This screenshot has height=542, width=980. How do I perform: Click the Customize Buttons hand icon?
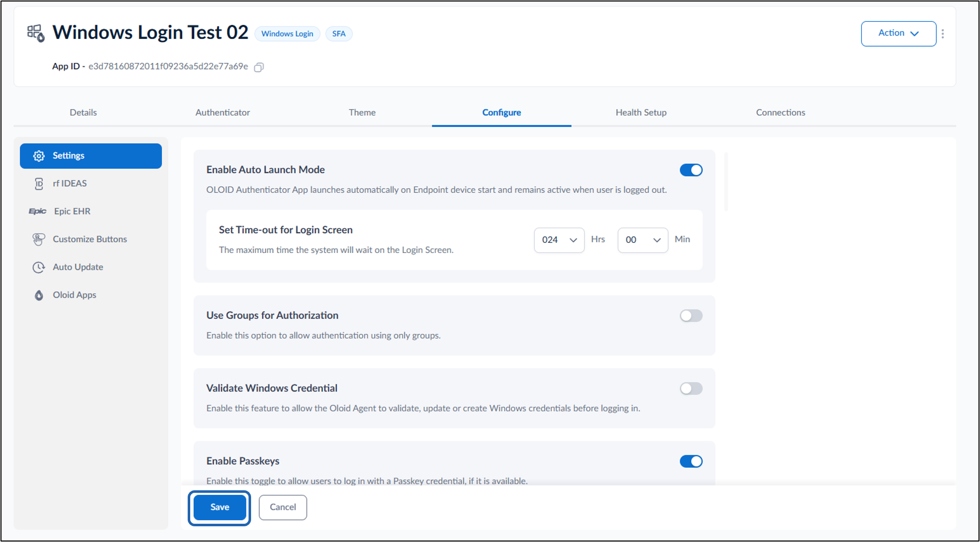tap(39, 239)
